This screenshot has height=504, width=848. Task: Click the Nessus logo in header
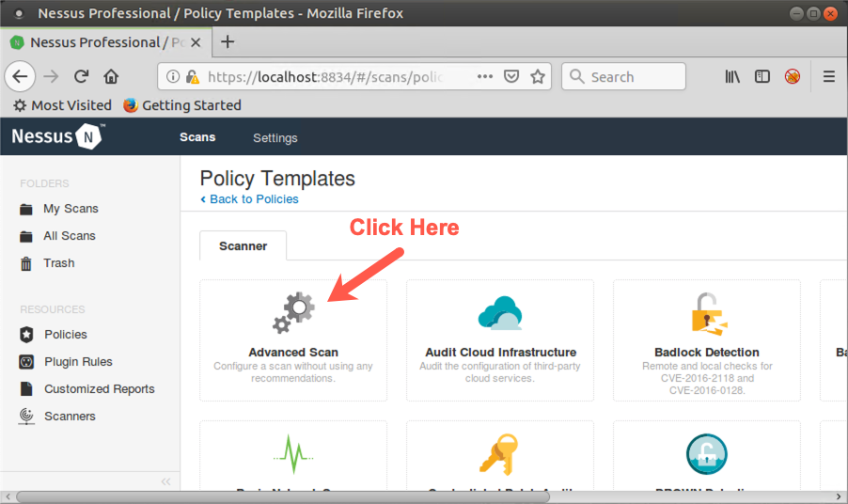tap(57, 137)
